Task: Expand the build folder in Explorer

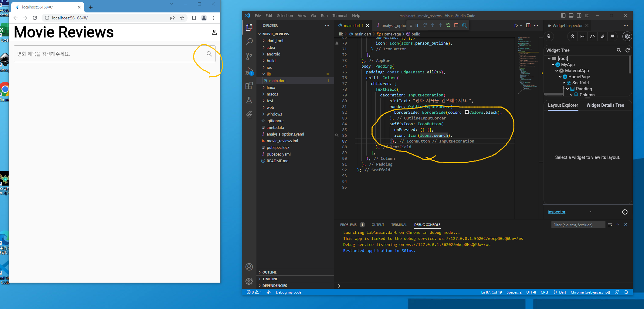Action: [x=295, y=61]
